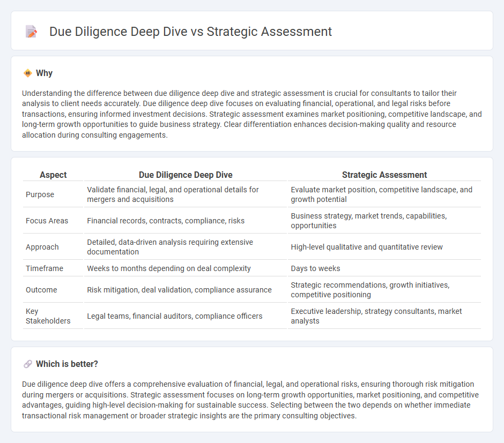Screen dimensions: 504x443
Task: Select the 'Approach' row label
Action: coord(42,247)
